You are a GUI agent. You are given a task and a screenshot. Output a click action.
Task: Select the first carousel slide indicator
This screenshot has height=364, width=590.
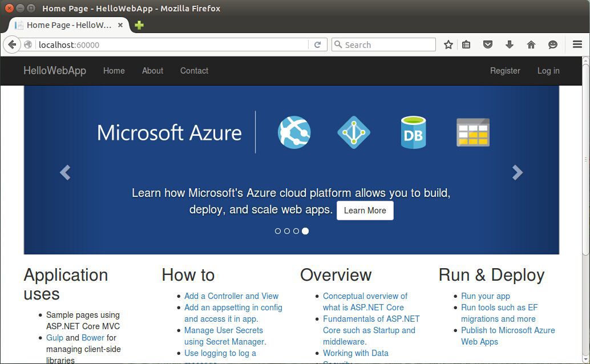point(278,231)
